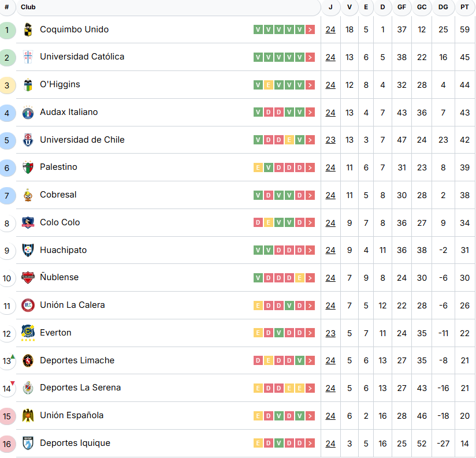Click the Universidad de Chile crest
The width and height of the screenshot is (476, 458).
[x=28, y=140]
